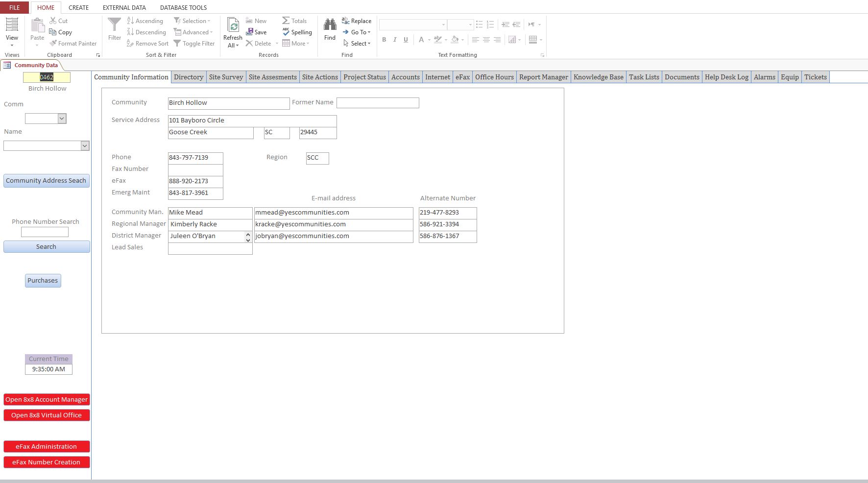This screenshot has width=868, height=483.
Task: Click the Community Address Seach button
Action: [x=46, y=180]
